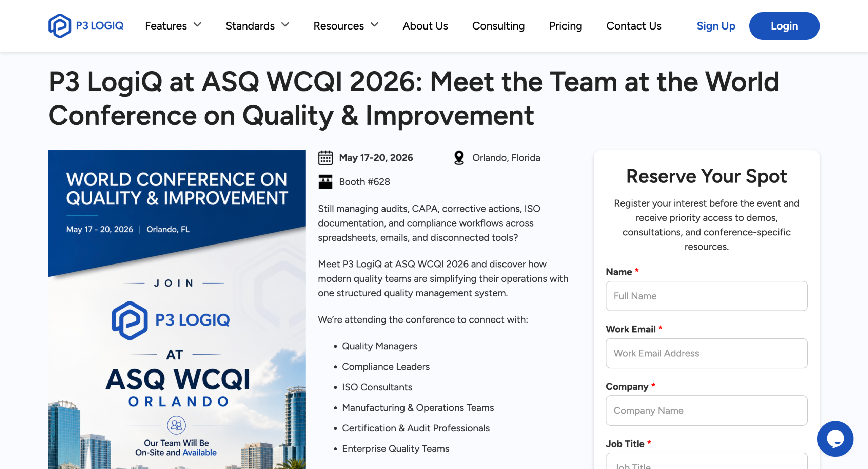Click the team people icon on banner
The width and height of the screenshot is (868, 469).
176,425
